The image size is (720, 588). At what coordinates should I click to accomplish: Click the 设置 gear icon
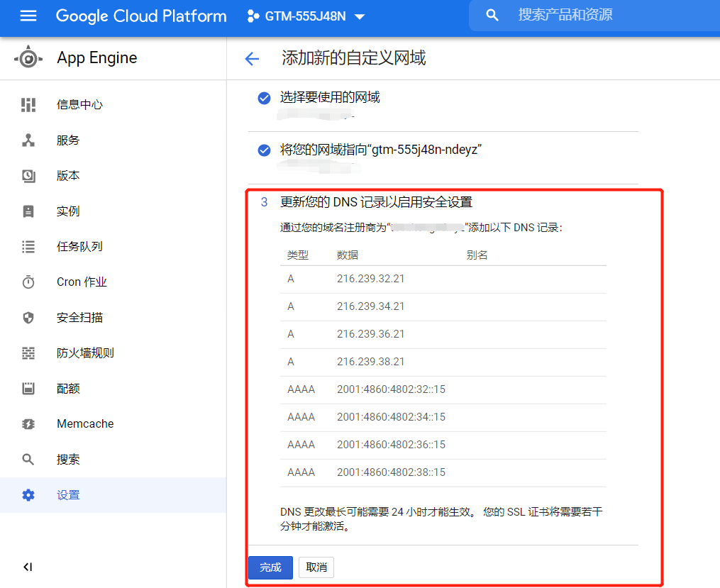(28, 495)
